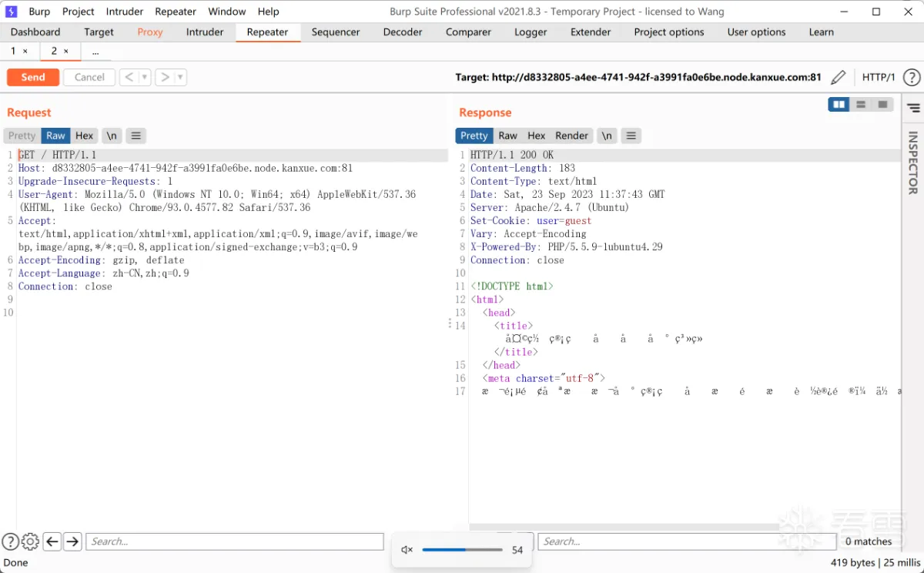Switch to Intruder tool tab
Image resolution: width=924 pixels, height=573 pixels.
(205, 32)
